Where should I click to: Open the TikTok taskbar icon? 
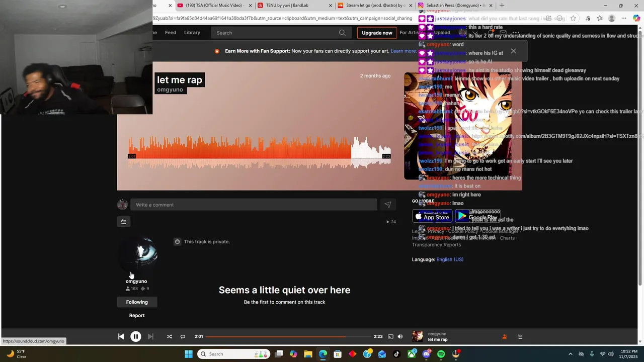tap(396, 354)
